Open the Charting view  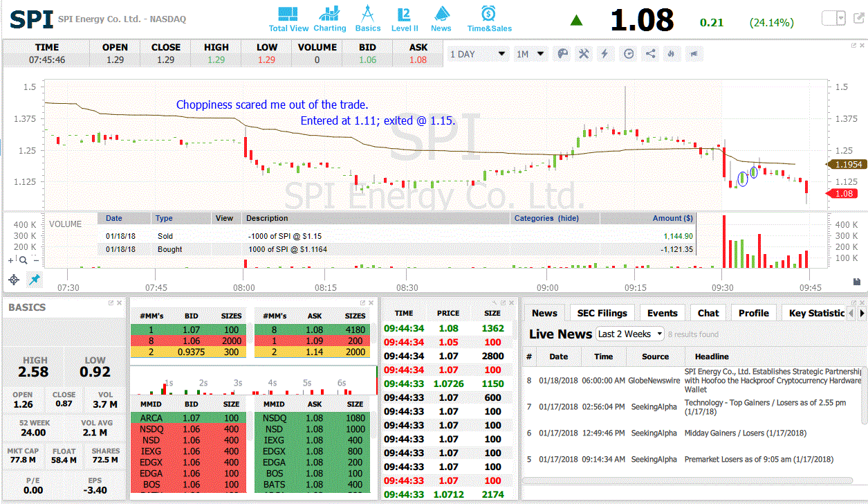(330, 19)
